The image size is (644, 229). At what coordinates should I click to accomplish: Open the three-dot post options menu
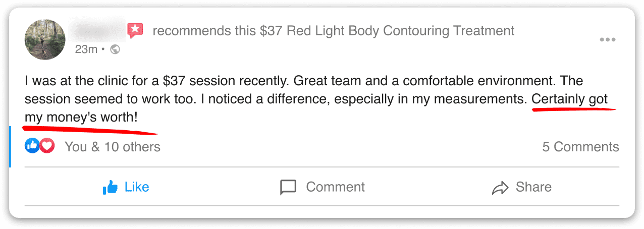[x=607, y=40]
